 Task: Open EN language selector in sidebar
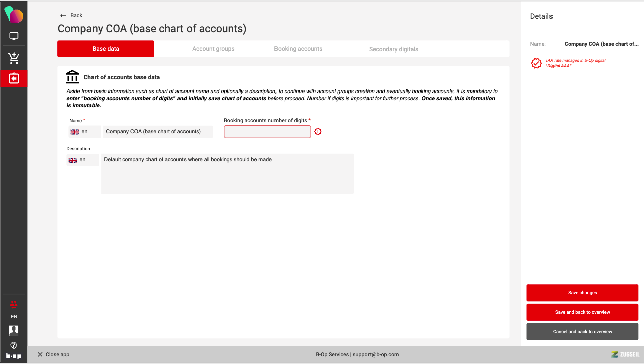click(x=14, y=317)
